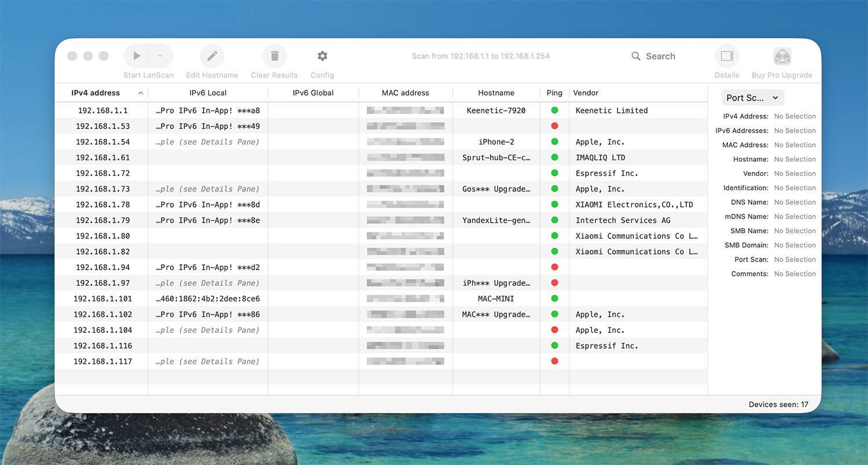Click the Start LanScan play icon
Viewport: 868px width, 465px height.
click(x=137, y=56)
